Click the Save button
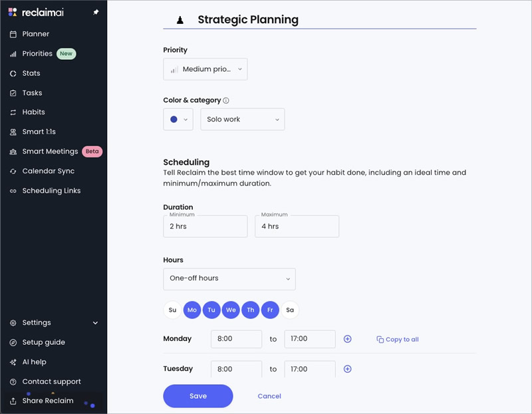Screen dimensions: 532x414 (x=198, y=396)
